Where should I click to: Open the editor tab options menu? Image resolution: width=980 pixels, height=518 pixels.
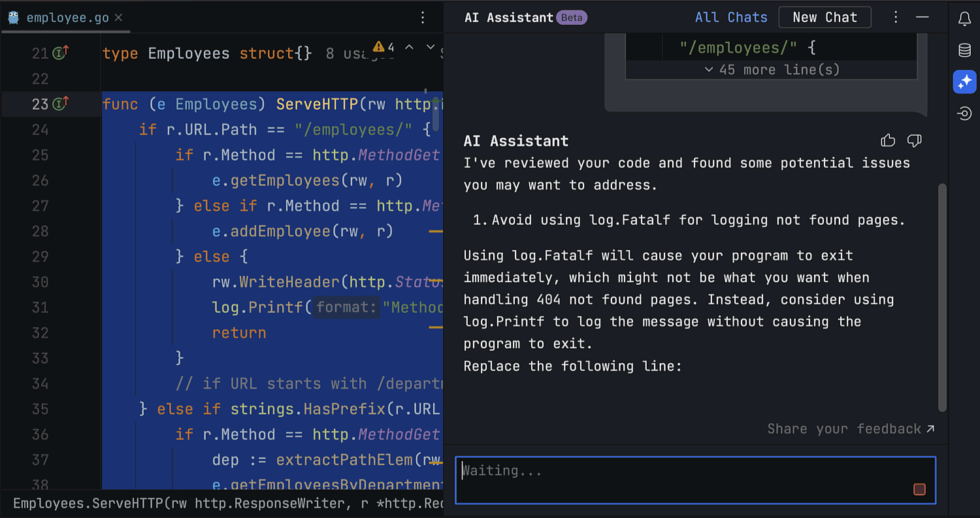tap(423, 18)
